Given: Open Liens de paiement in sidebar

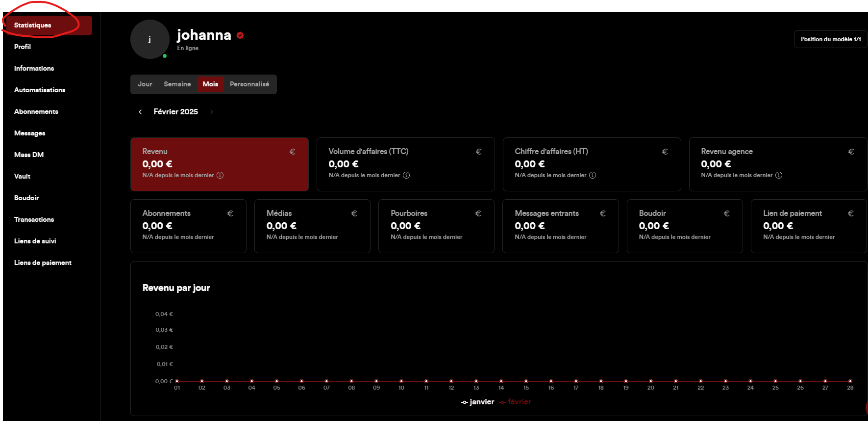Looking at the screenshot, I should 43,263.
